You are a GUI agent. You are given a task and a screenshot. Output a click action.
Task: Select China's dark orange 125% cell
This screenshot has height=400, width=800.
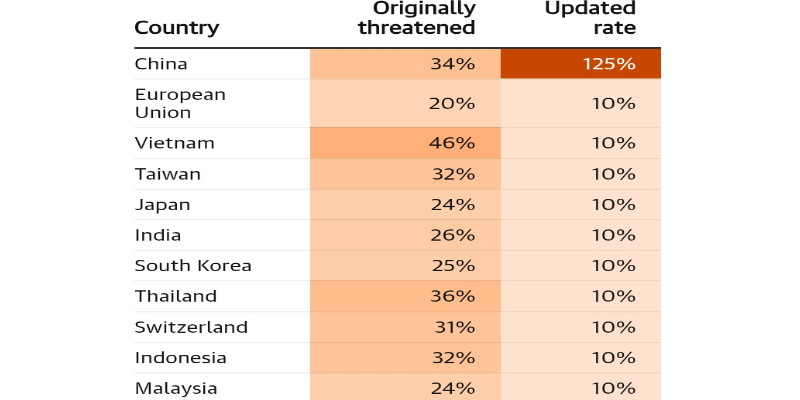click(x=580, y=64)
